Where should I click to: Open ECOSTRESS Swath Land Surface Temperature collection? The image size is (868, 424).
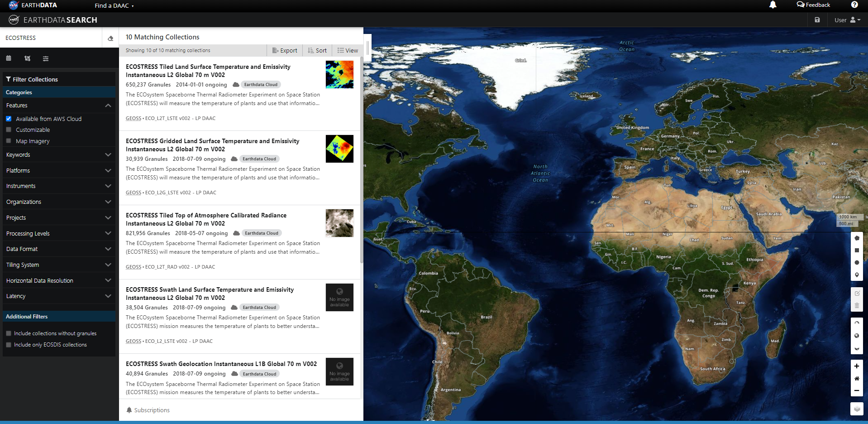[x=210, y=294]
